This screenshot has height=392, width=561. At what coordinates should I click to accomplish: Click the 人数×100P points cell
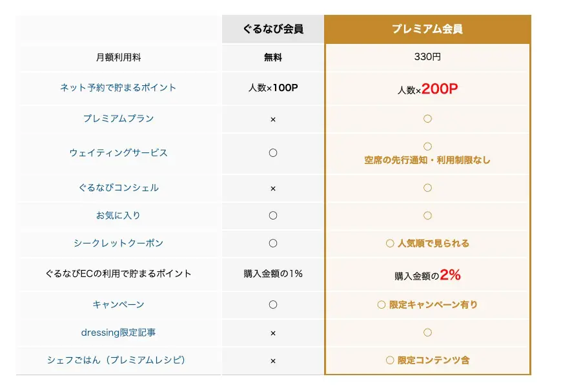(x=272, y=88)
